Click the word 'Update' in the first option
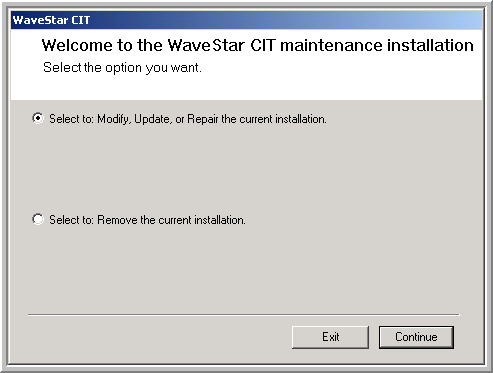This screenshot has height=373, width=493. pos(153,119)
